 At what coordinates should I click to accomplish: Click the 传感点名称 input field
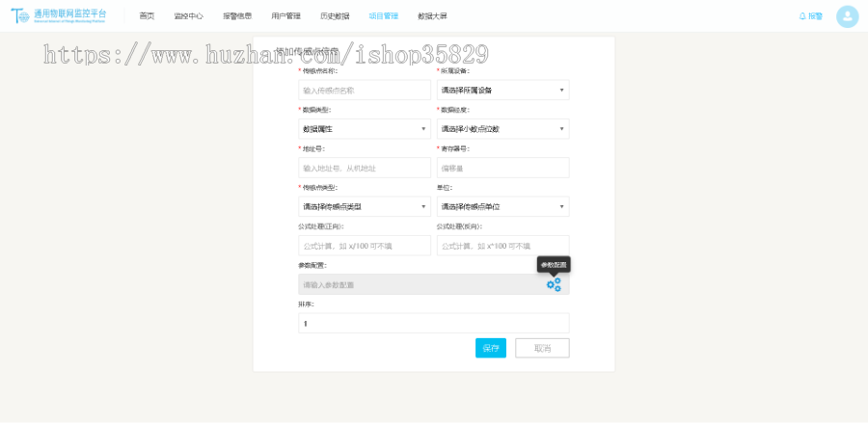365,90
